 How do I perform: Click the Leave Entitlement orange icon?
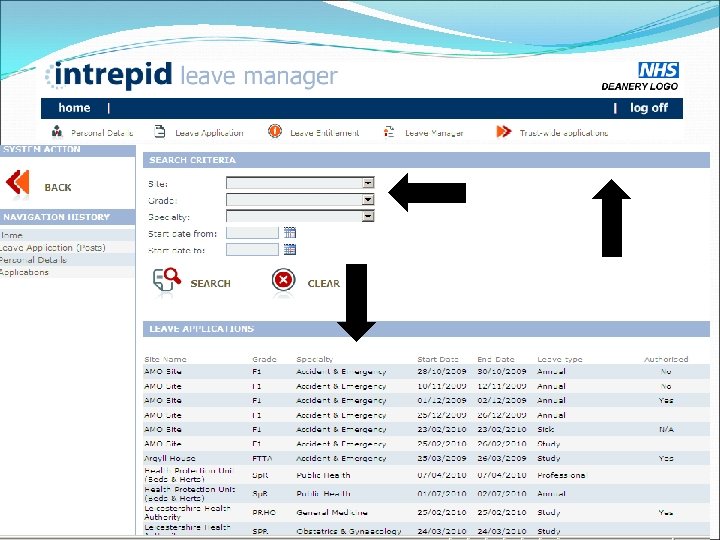[x=275, y=131]
